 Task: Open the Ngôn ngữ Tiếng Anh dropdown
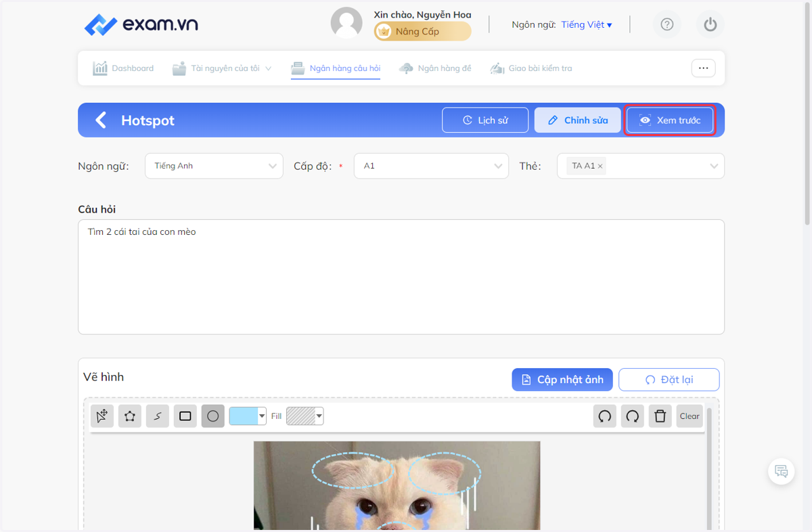[214, 166]
